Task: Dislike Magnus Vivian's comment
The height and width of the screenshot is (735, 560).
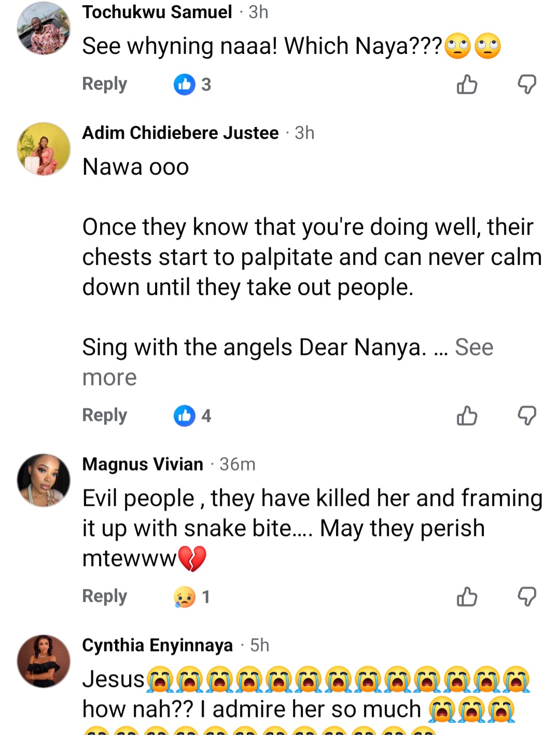Action: tap(527, 597)
